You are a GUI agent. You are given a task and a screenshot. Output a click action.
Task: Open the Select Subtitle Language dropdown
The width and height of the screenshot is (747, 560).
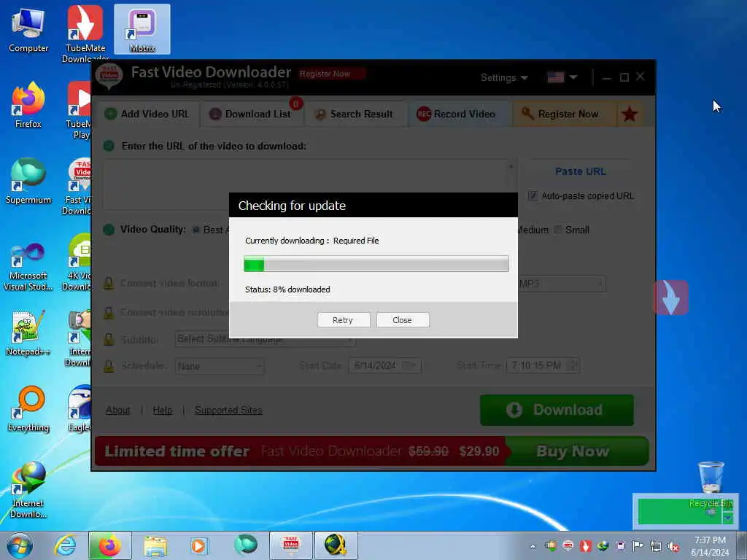point(265,339)
